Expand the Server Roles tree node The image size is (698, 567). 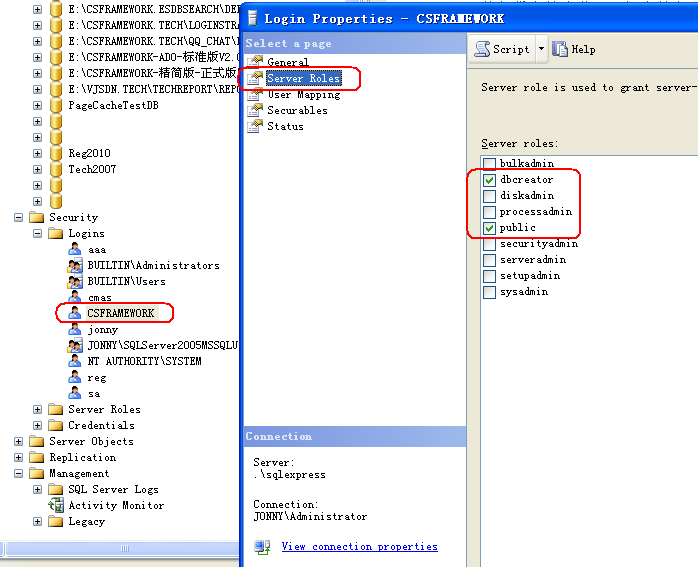pyautogui.click(x=38, y=409)
